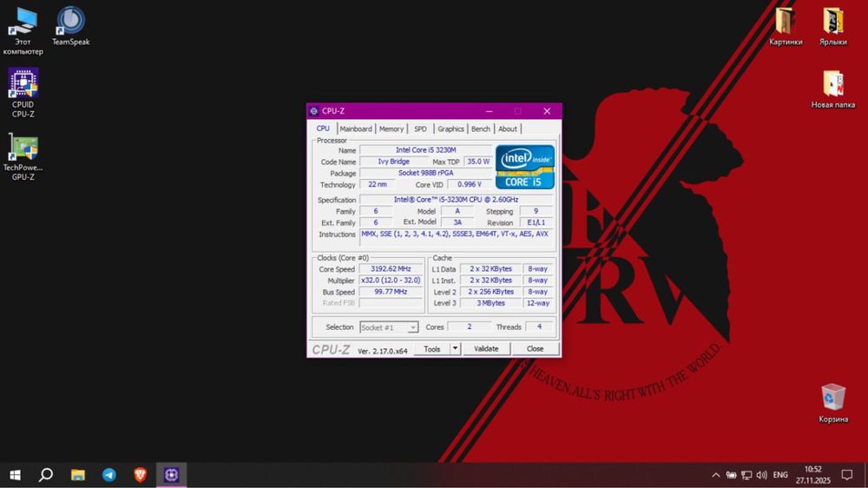This screenshot has height=488, width=868.
Task: Click the Technology value 22 nm
Action: [x=378, y=184]
